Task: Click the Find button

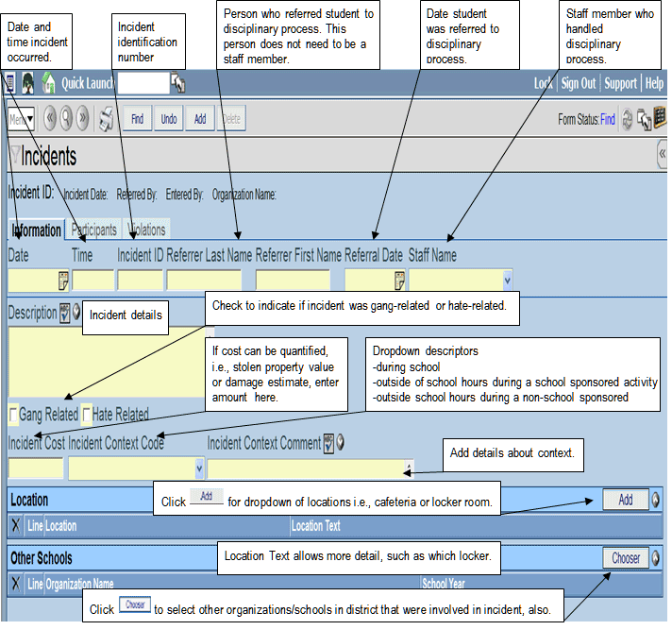Action: click(x=137, y=118)
